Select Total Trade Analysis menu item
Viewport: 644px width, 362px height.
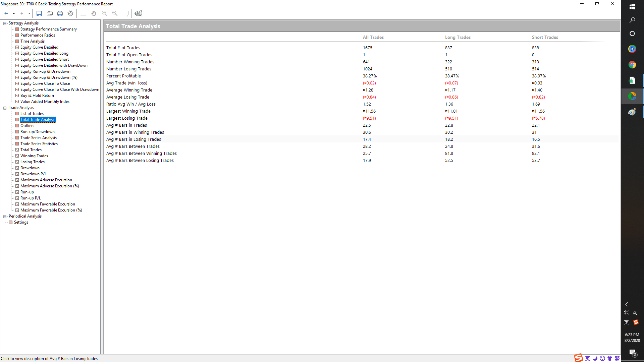38,119
